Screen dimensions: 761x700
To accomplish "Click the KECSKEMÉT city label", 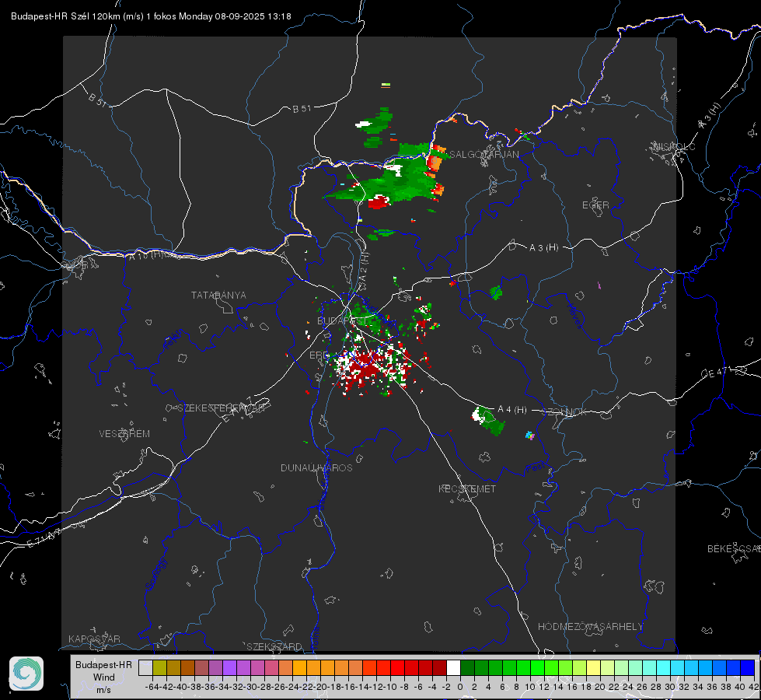I will (x=467, y=488).
